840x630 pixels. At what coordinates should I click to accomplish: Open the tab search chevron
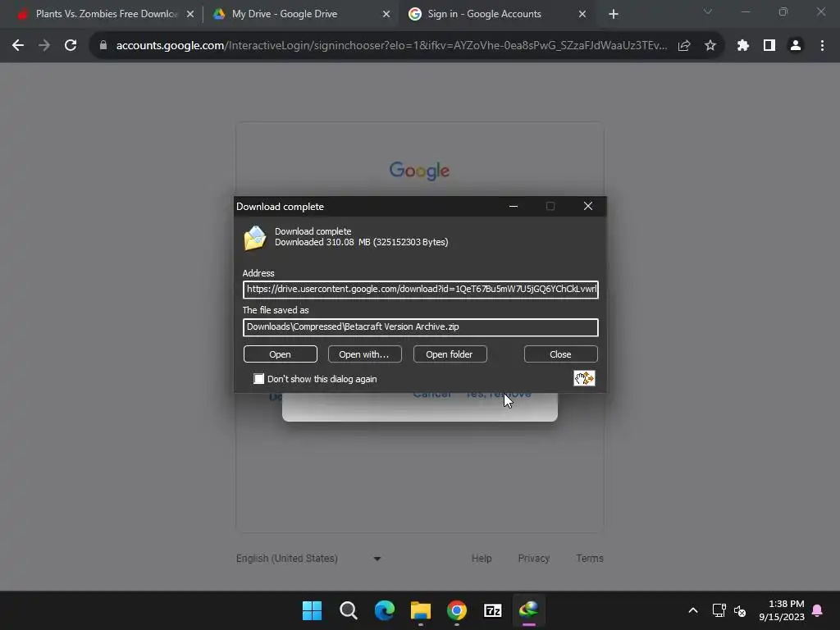tap(708, 11)
